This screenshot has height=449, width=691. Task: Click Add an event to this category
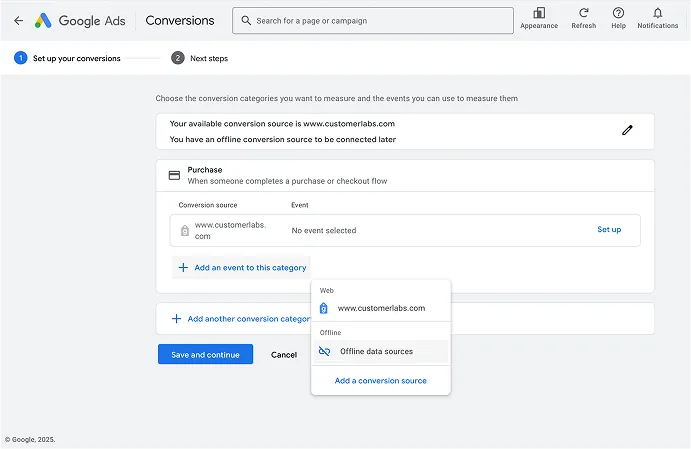[x=241, y=267]
